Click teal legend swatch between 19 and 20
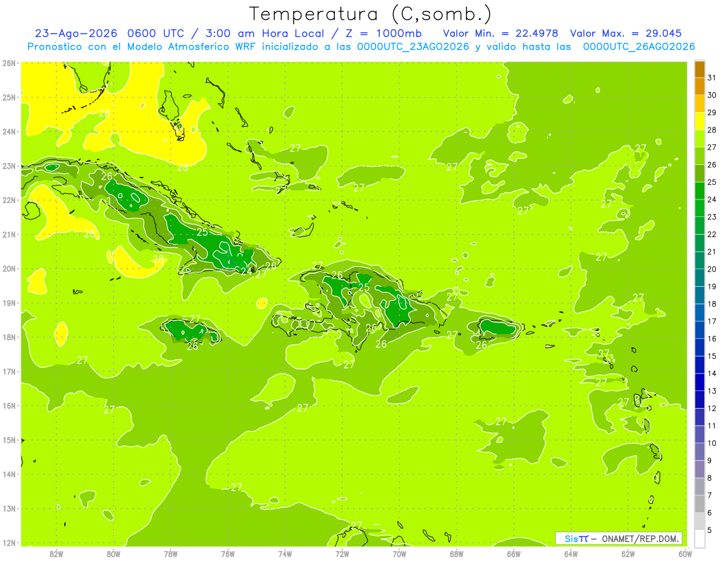 pyautogui.click(x=699, y=278)
